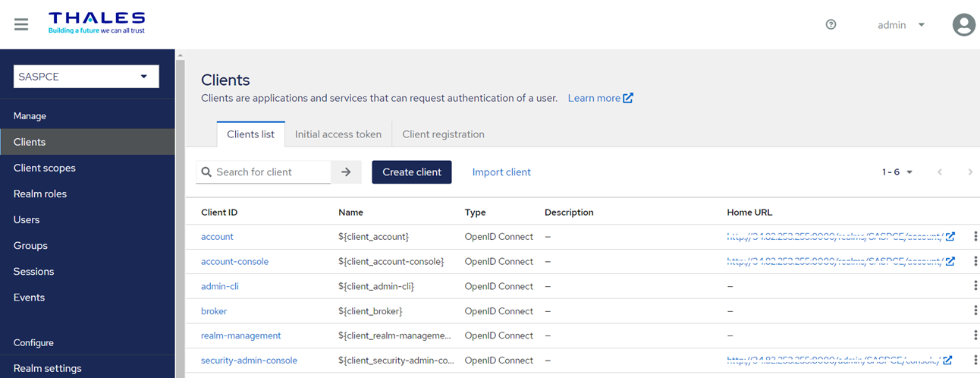Open the help question mark icon
The width and height of the screenshot is (980, 378).
point(831,24)
